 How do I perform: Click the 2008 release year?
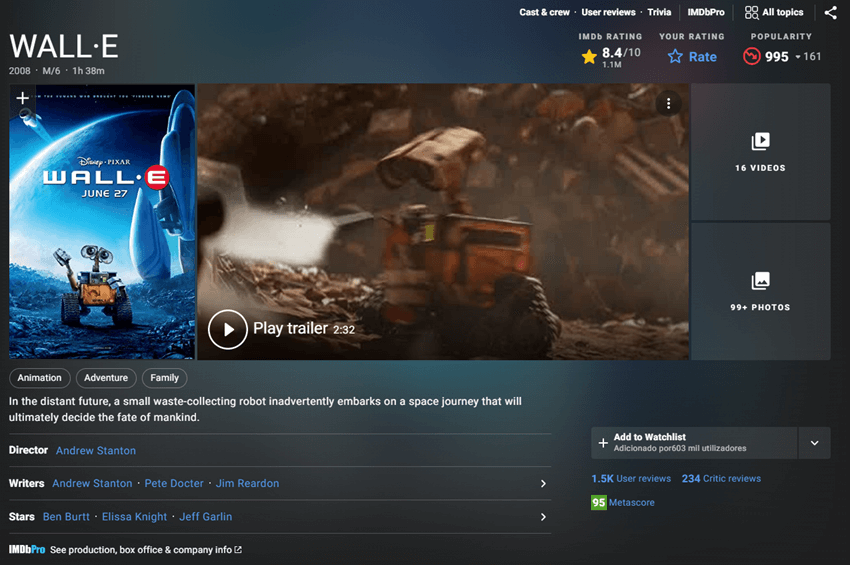[20, 70]
